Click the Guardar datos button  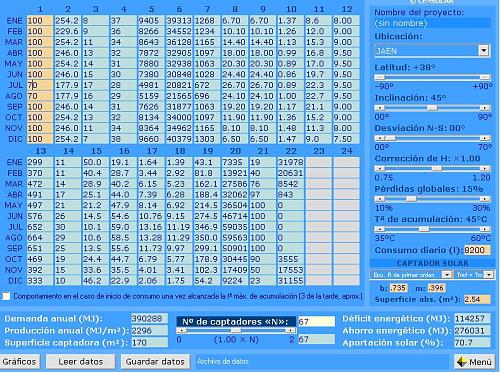click(155, 362)
